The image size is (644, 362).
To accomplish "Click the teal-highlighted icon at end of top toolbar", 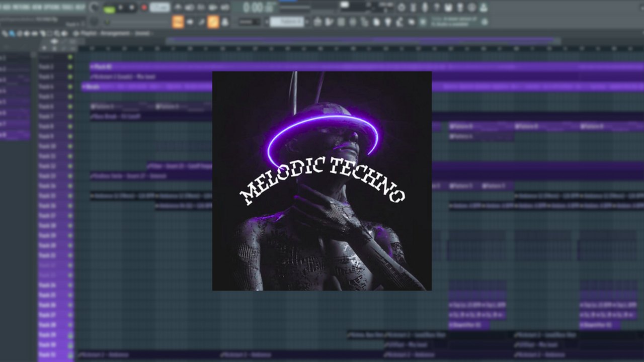I will click(x=483, y=8).
